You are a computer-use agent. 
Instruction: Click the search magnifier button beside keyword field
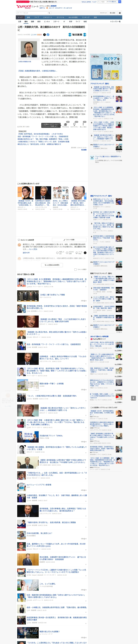(49, 13)
